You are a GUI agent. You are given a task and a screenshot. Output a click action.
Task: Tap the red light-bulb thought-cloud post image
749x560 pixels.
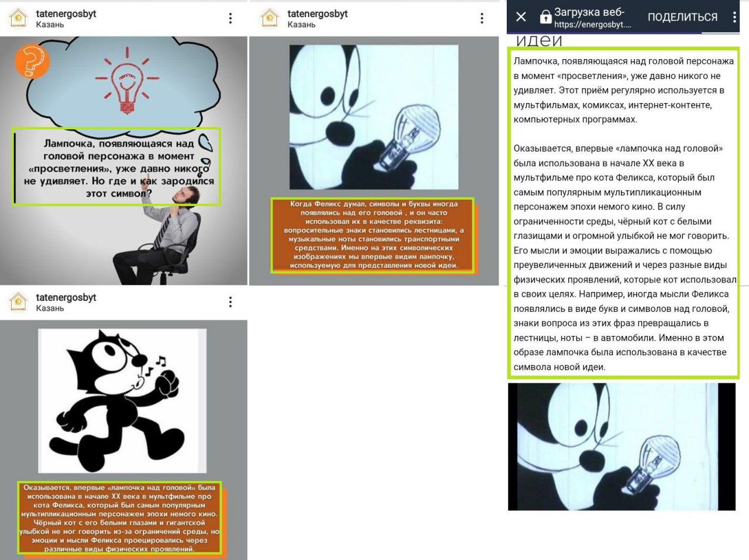123,161
